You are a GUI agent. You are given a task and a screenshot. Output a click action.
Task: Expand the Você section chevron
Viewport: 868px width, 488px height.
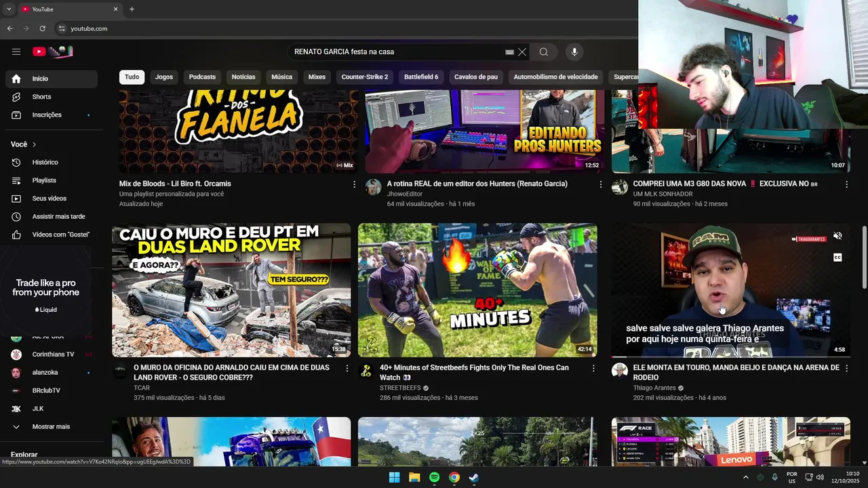[34, 144]
